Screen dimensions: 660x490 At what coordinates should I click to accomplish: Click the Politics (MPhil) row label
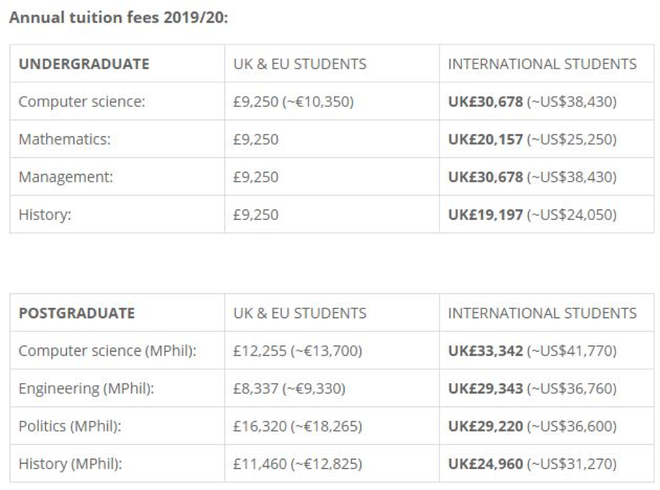tap(70, 426)
